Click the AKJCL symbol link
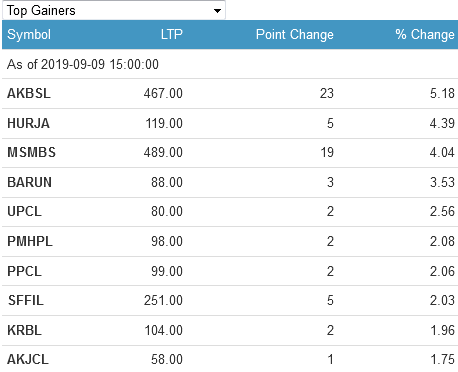 point(28,360)
